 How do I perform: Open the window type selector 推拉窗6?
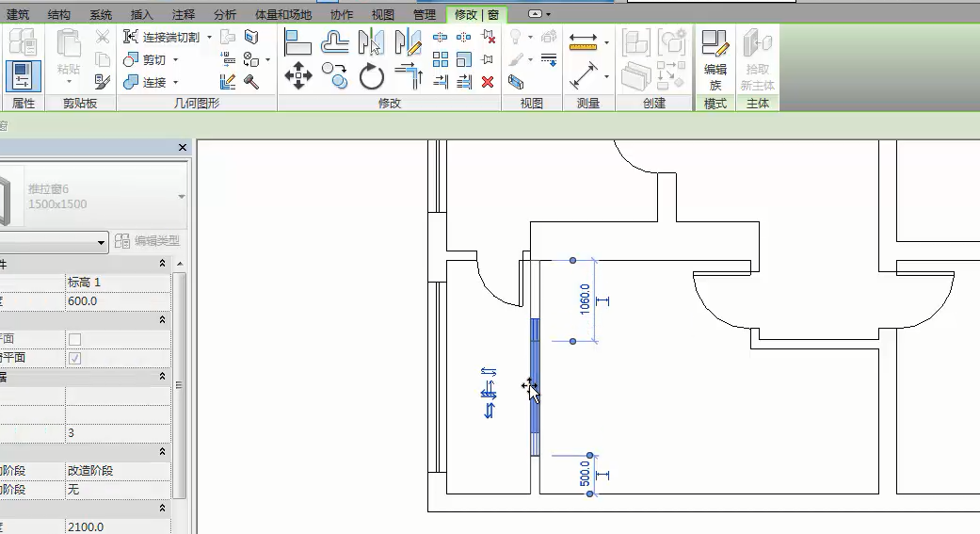pos(94,197)
